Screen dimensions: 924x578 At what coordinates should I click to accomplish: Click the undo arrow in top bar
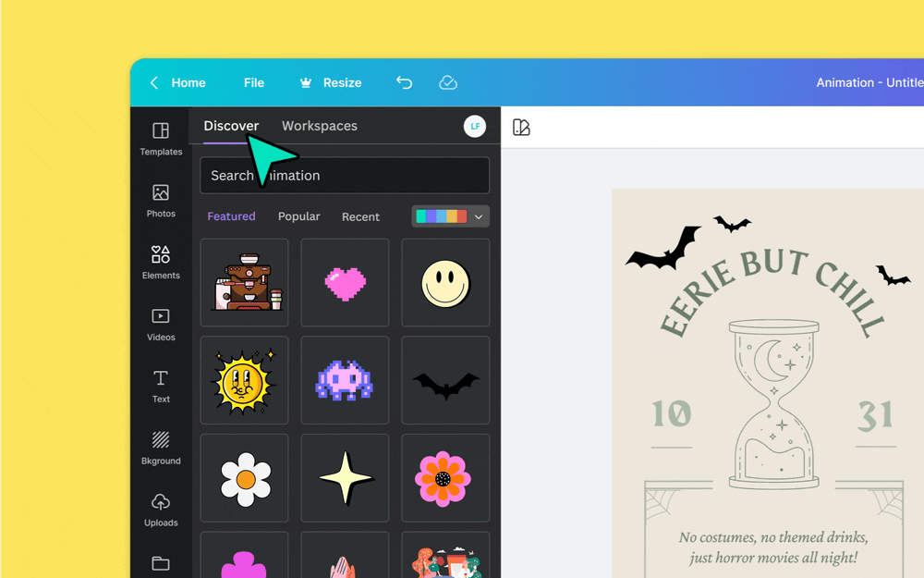(405, 82)
